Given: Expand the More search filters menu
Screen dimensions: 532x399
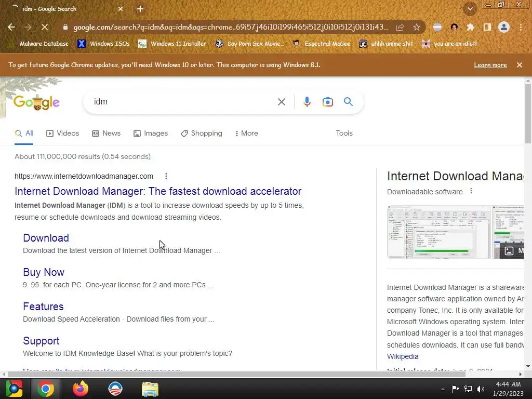Looking at the screenshot, I should click(x=247, y=134).
